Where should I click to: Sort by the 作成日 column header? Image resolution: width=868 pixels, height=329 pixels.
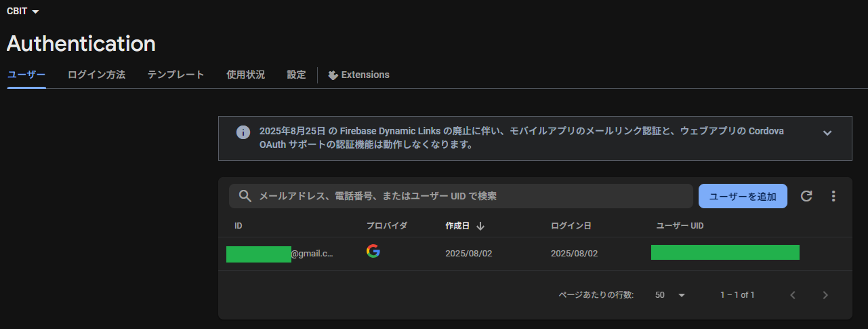click(457, 225)
